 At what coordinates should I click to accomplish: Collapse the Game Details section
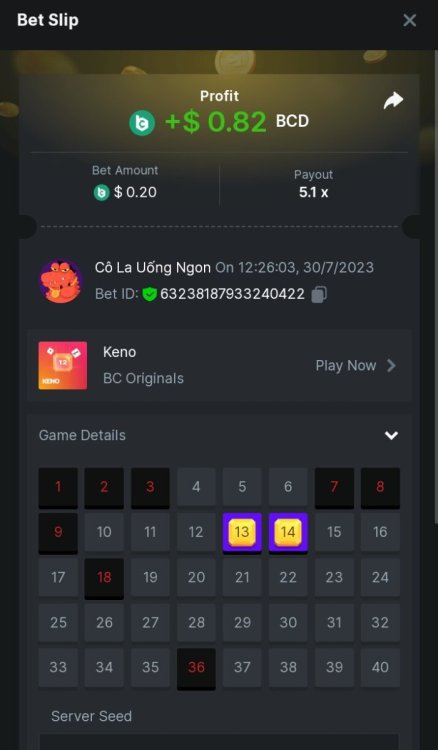pyautogui.click(x=392, y=435)
